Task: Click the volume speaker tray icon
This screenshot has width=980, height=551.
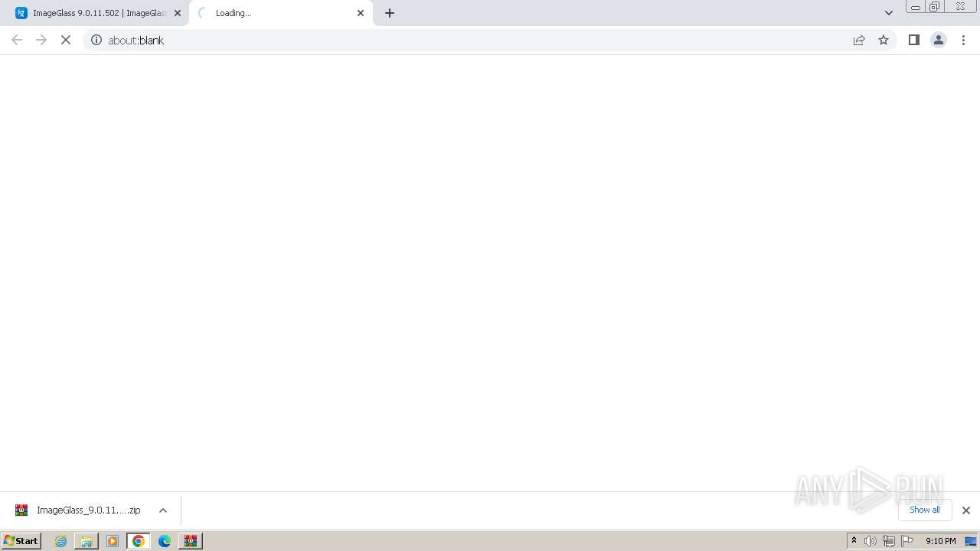Action: 871,541
